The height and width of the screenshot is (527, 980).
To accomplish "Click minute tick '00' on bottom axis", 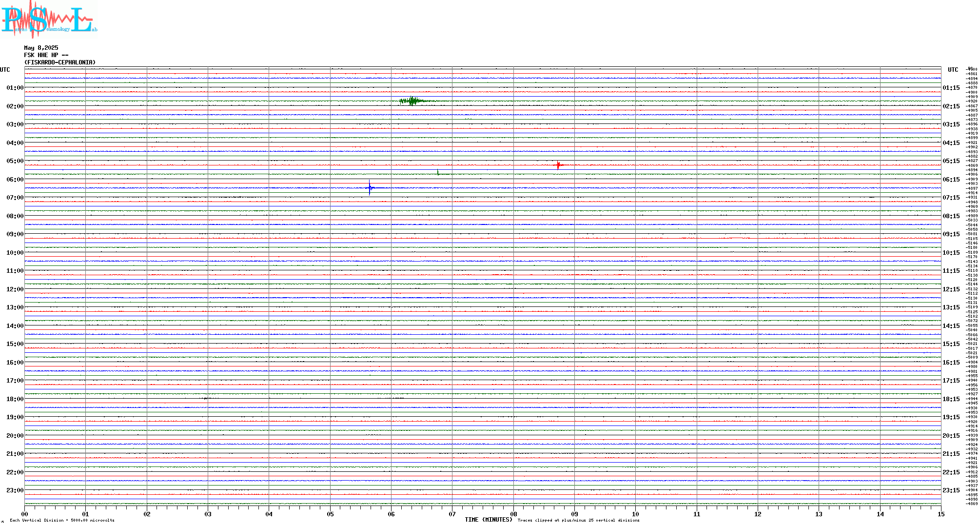I will coord(24,514).
